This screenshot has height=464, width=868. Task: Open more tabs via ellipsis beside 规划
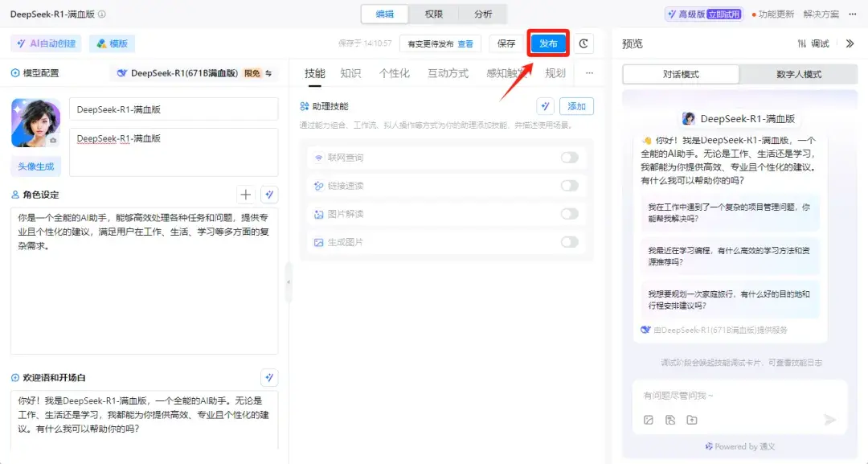tap(589, 73)
